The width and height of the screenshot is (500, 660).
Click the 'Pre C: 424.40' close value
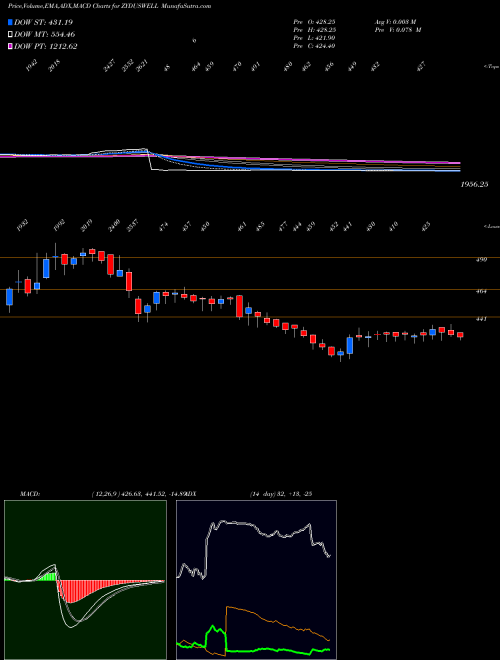tap(314, 46)
